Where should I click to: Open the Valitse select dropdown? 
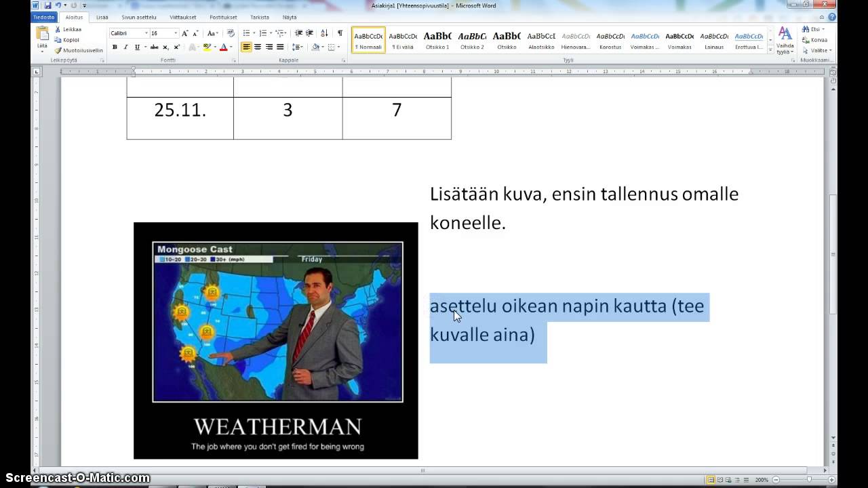click(819, 50)
